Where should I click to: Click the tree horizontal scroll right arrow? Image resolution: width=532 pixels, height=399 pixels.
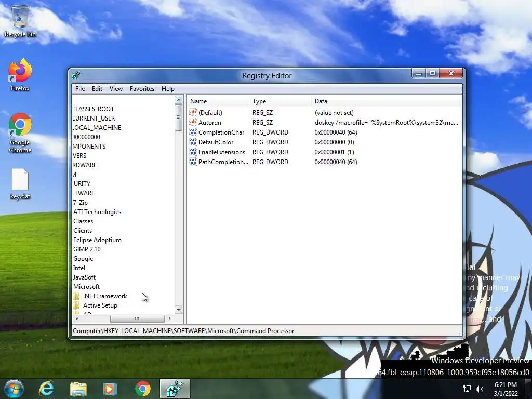tap(170, 318)
